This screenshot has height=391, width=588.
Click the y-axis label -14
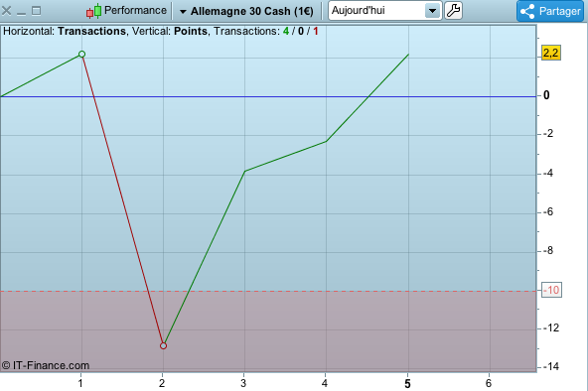pos(551,366)
